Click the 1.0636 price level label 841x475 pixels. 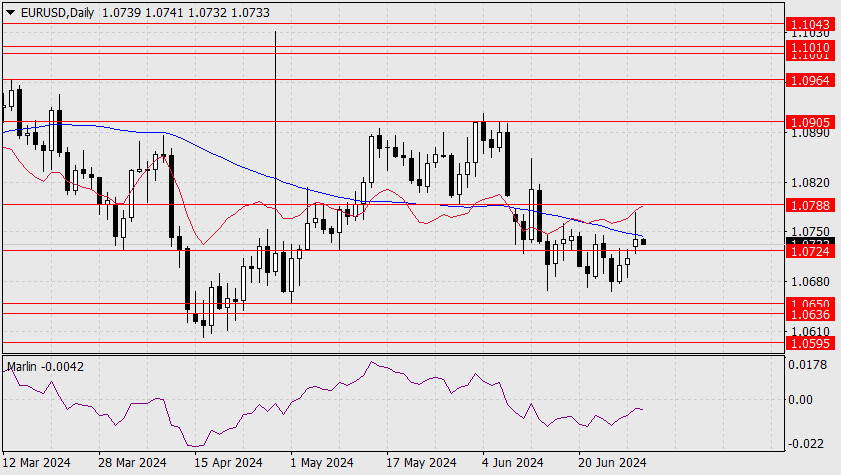click(810, 314)
